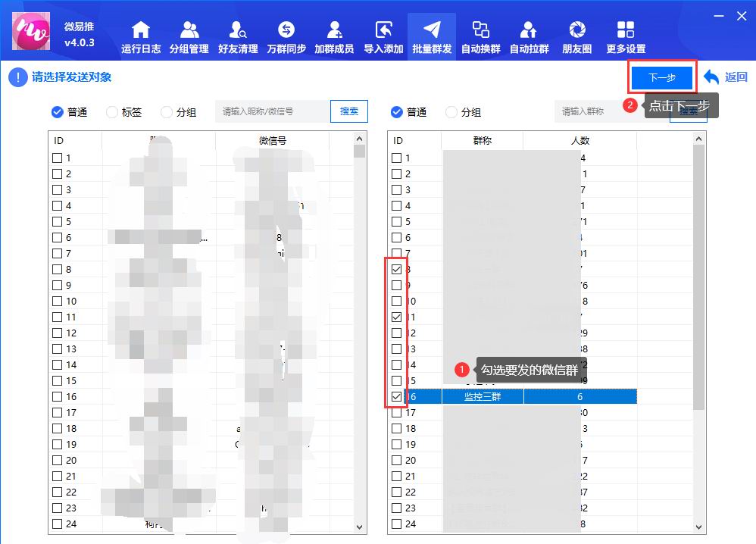Check friend list row 1 checkbox
The width and height of the screenshot is (756, 544).
point(58,158)
